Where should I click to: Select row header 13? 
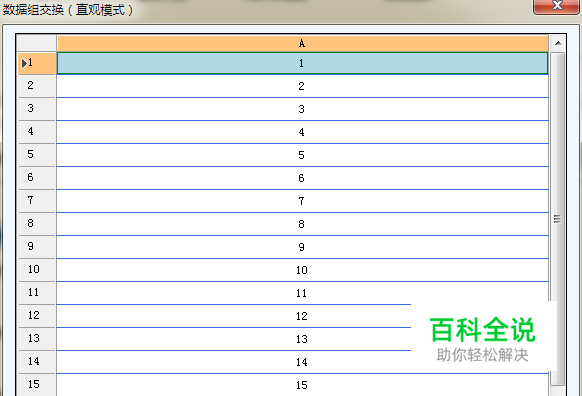37,339
